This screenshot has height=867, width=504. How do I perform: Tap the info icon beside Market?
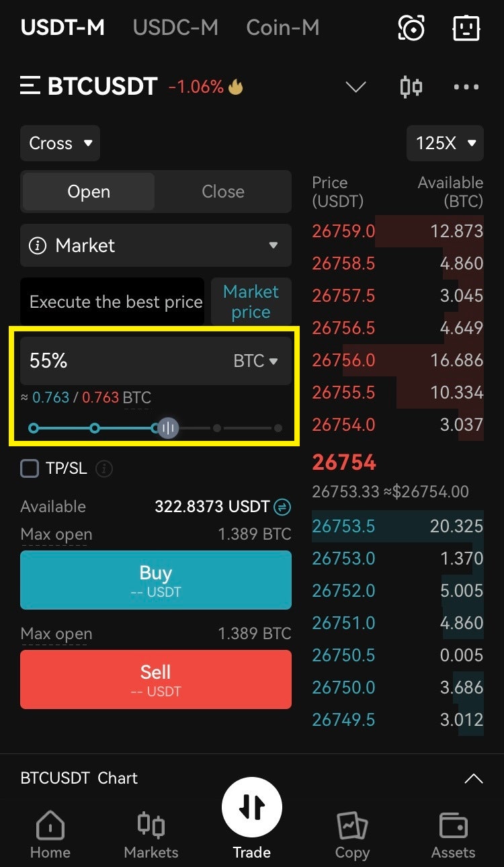tap(38, 245)
